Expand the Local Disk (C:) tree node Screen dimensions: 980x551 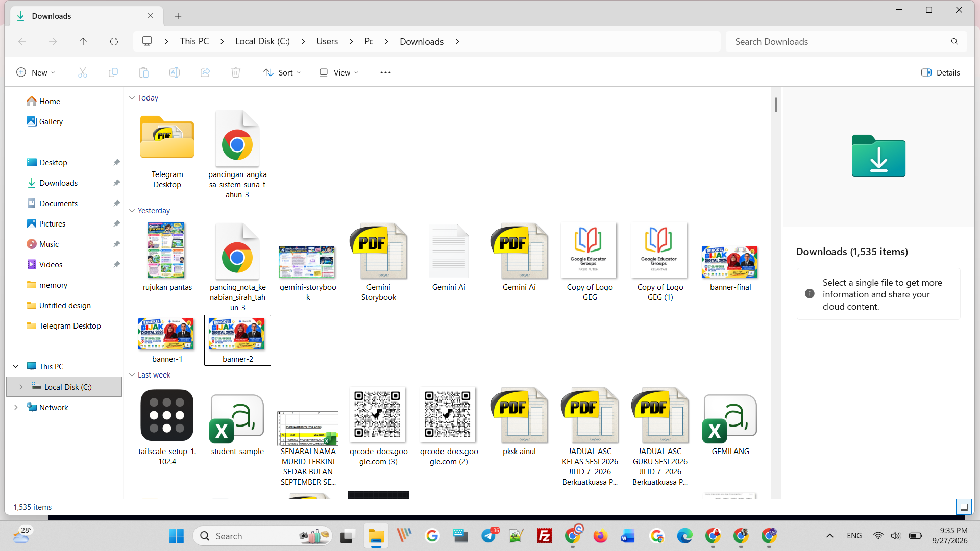click(21, 387)
